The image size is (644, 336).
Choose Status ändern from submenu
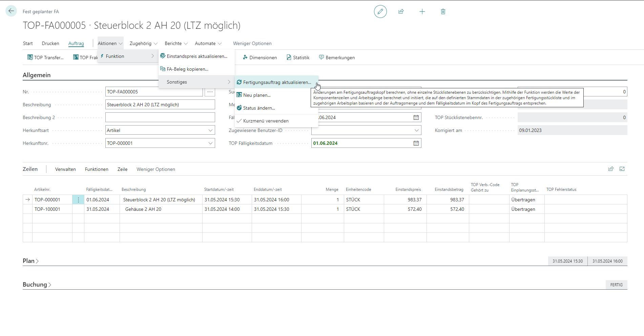click(259, 108)
